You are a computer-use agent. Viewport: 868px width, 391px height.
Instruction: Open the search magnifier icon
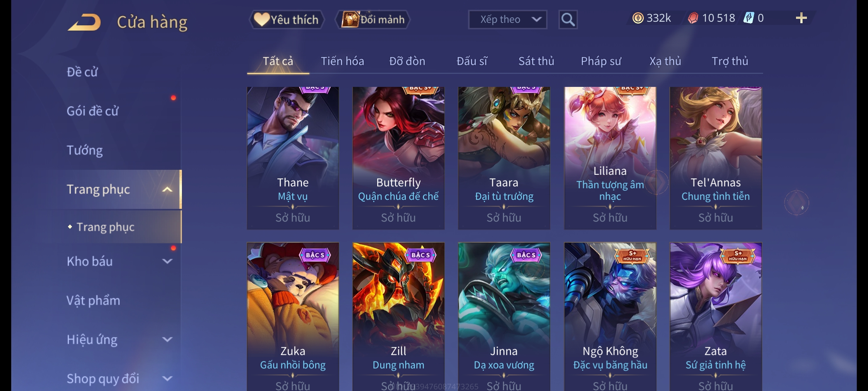[568, 20]
